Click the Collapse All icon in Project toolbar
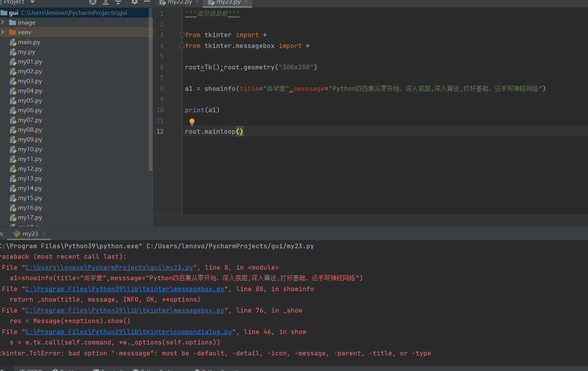This screenshot has width=588, height=371. [118, 2]
